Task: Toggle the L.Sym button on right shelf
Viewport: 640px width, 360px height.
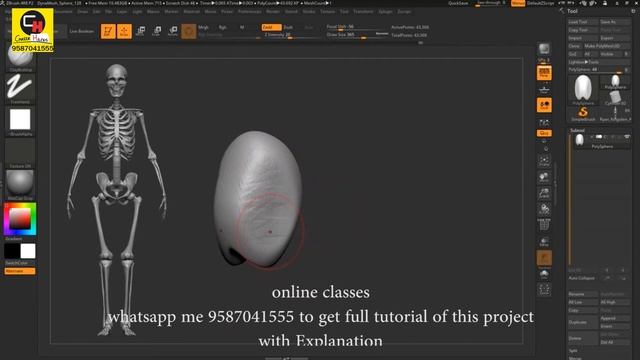Action: 544,122
